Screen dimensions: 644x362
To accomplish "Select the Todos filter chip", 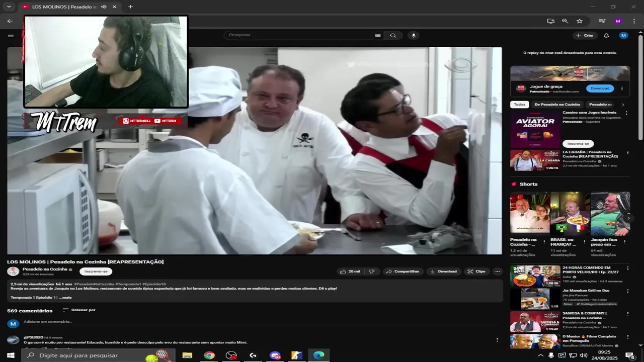I will [x=520, y=105].
